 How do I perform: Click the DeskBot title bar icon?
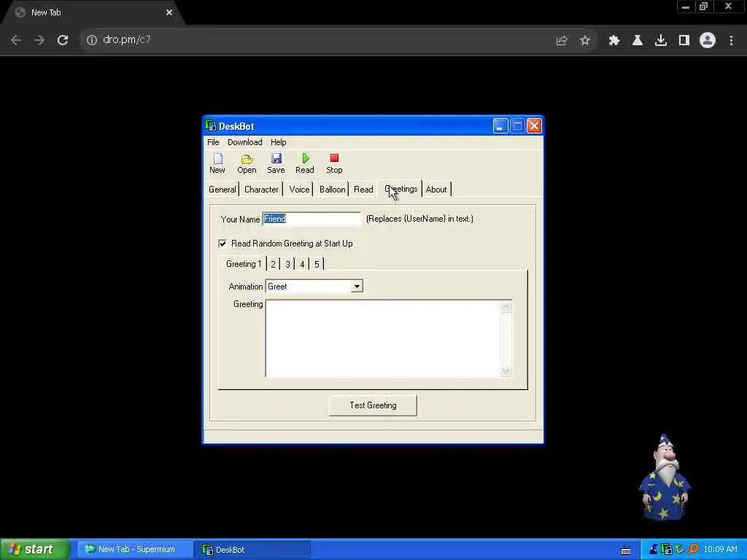[211, 125]
